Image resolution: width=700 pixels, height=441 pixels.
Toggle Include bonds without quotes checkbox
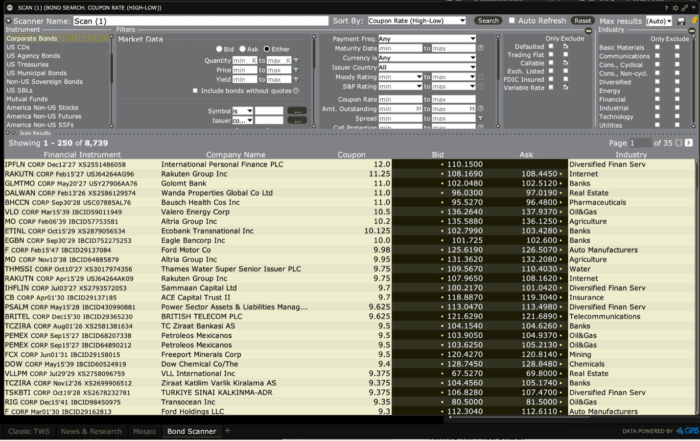pyautogui.click(x=195, y=91)
